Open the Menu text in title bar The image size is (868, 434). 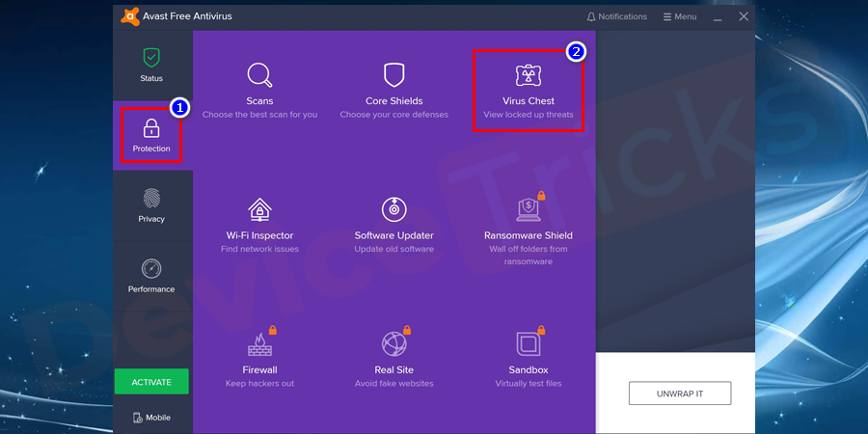click(686, 17)
